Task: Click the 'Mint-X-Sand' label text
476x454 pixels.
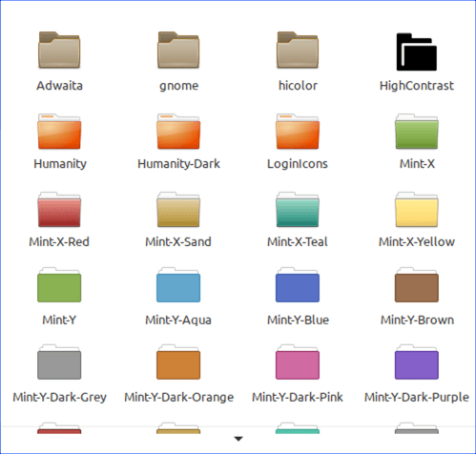Action: point(178,242)
